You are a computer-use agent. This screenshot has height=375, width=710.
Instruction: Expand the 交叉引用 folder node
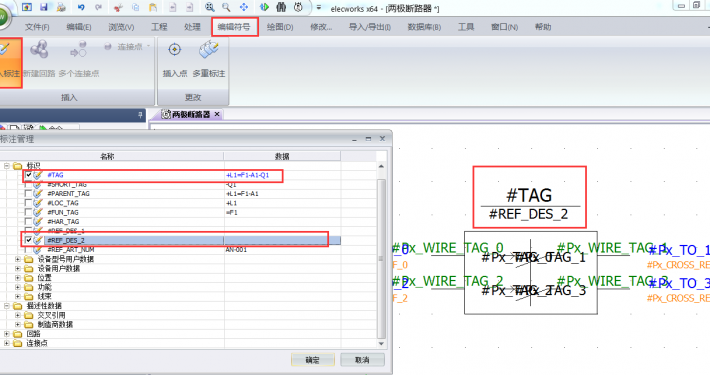(x=18, y=315)
